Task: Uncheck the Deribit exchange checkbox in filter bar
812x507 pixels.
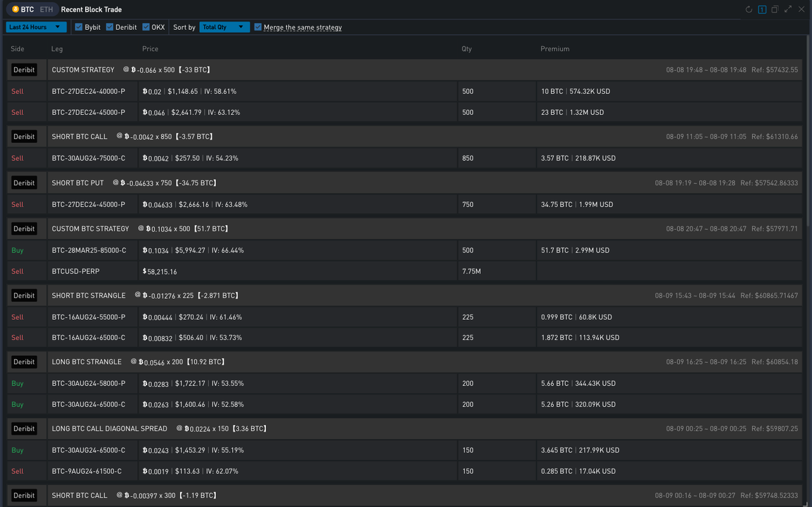Action: pyautogui.click(x=110, y=27)
